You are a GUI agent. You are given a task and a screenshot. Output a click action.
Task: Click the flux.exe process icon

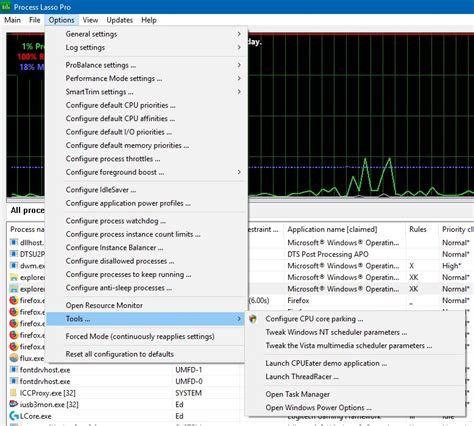coord(14,358)
